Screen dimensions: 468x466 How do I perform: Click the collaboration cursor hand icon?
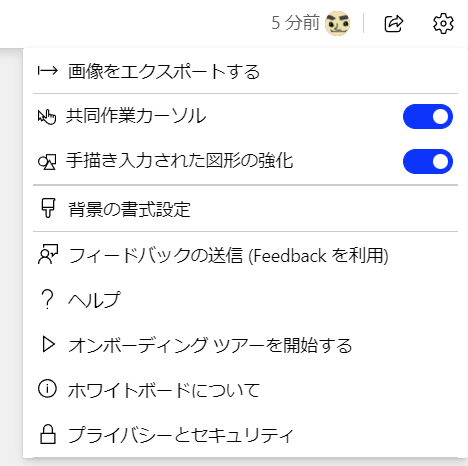[x=47, y=117]
